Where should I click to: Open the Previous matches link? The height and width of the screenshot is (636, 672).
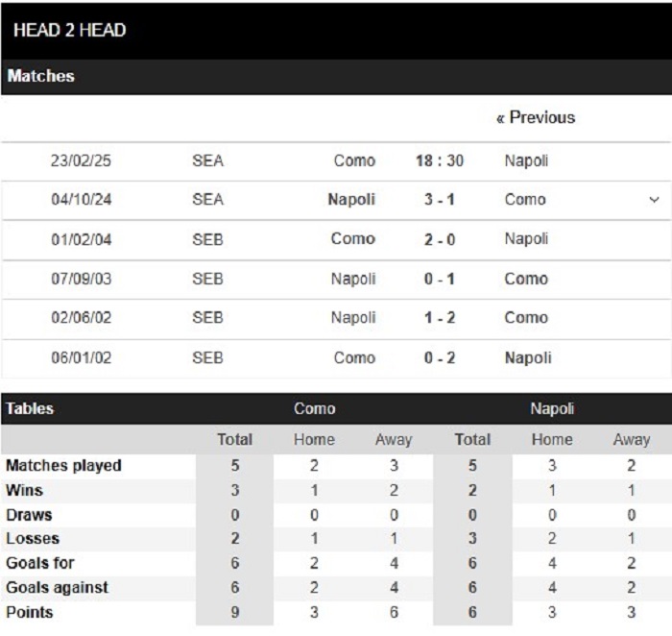tap(536, 117)
